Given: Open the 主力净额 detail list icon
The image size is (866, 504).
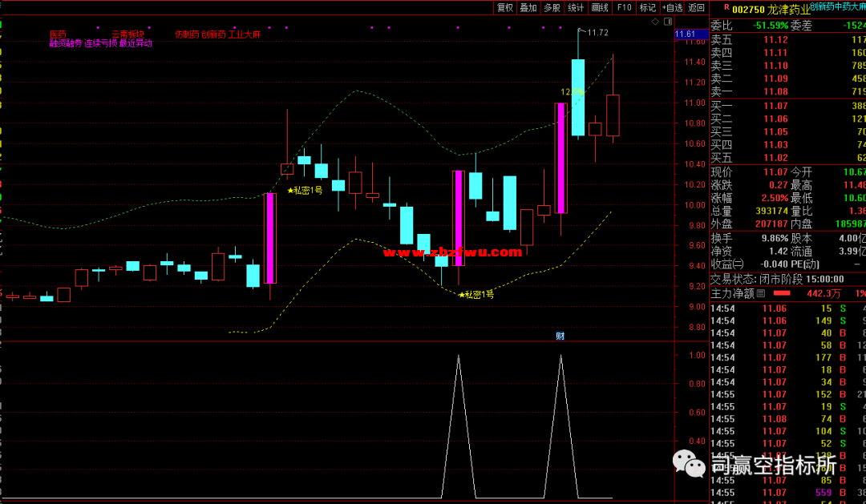Looking at the screenshot, I should pos(760,294).
